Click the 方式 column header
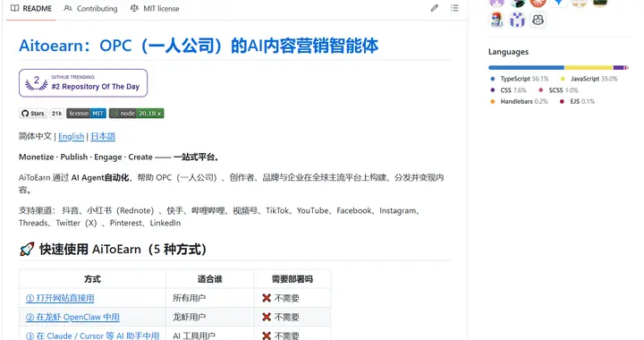The height and width of the screenshot is (340, 644). 92,279
